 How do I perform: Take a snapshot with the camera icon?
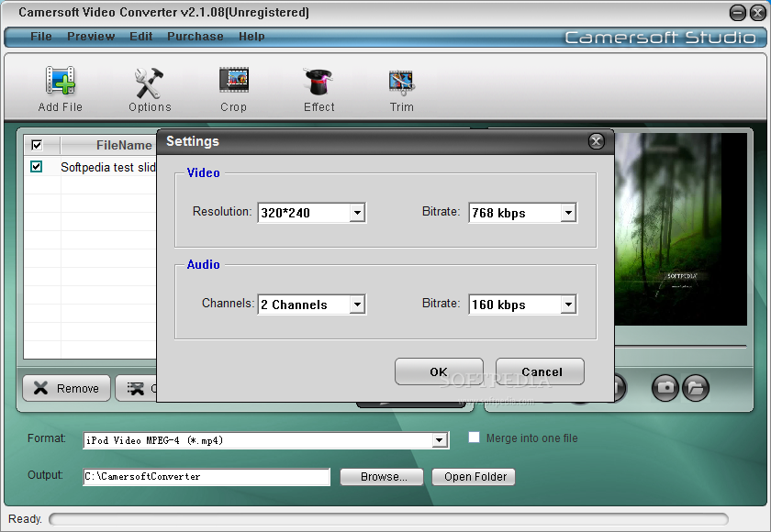pyautogui.click(x=665, y=388)
